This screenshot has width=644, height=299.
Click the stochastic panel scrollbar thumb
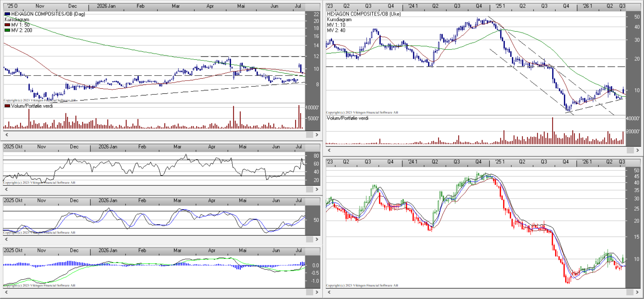click(x=309, y=239)
